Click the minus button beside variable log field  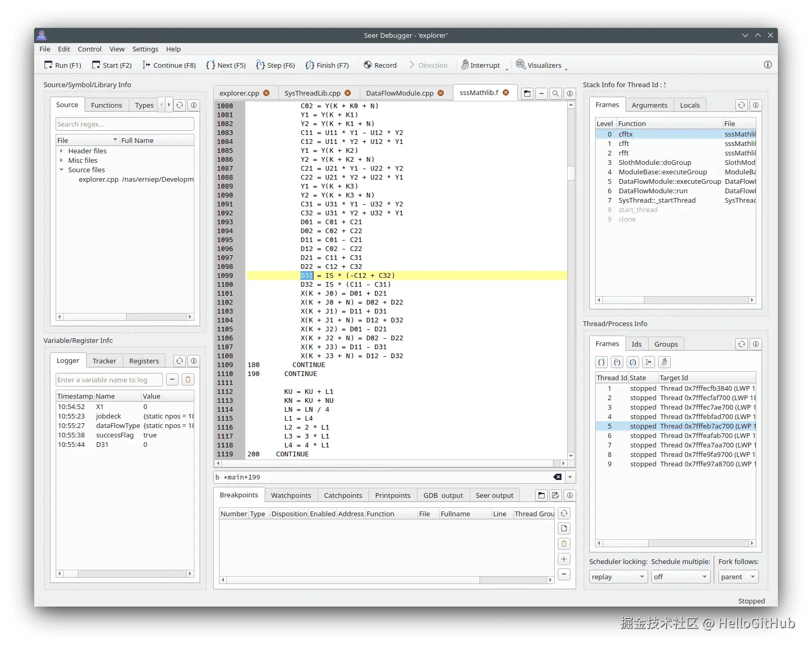[x=172, y=379]
